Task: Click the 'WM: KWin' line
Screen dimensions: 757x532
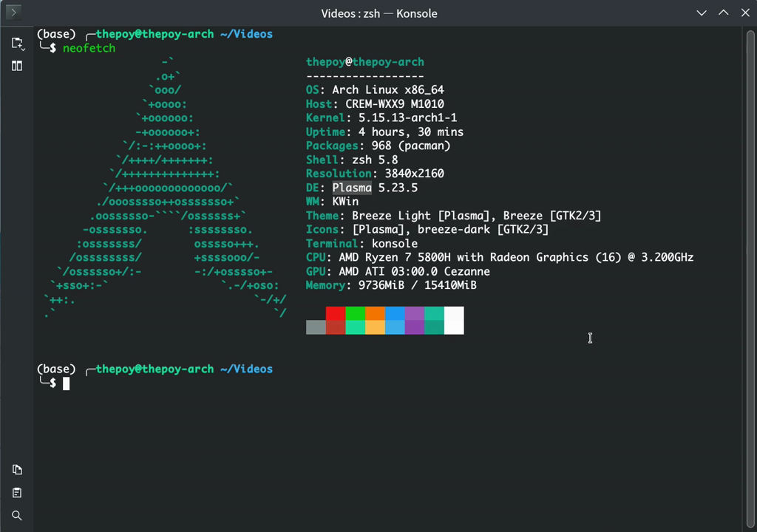Action: tap(332, 202)
